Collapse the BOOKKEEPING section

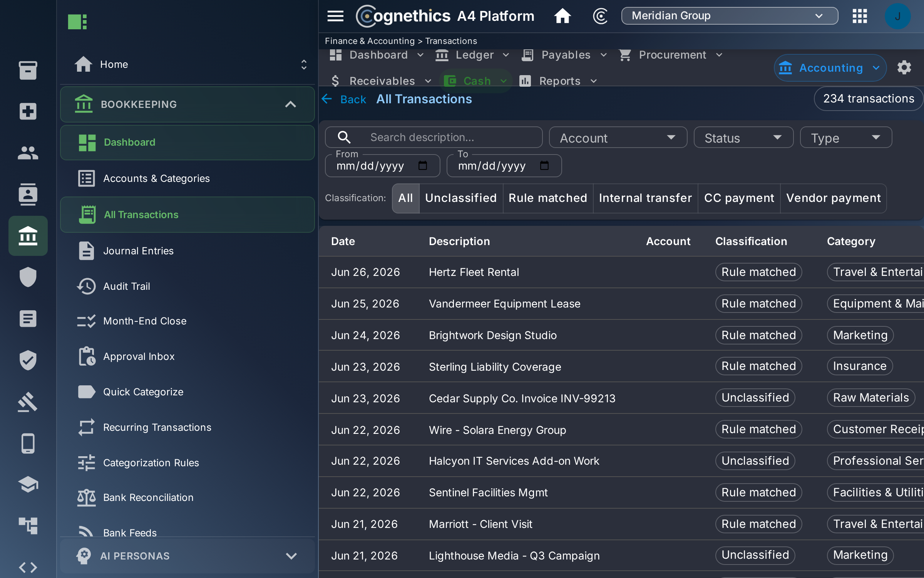(187, 104)
